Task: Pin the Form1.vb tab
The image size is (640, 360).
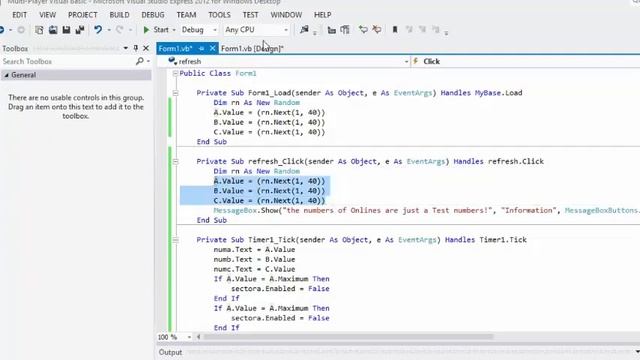Action: [x=202, y=49]
